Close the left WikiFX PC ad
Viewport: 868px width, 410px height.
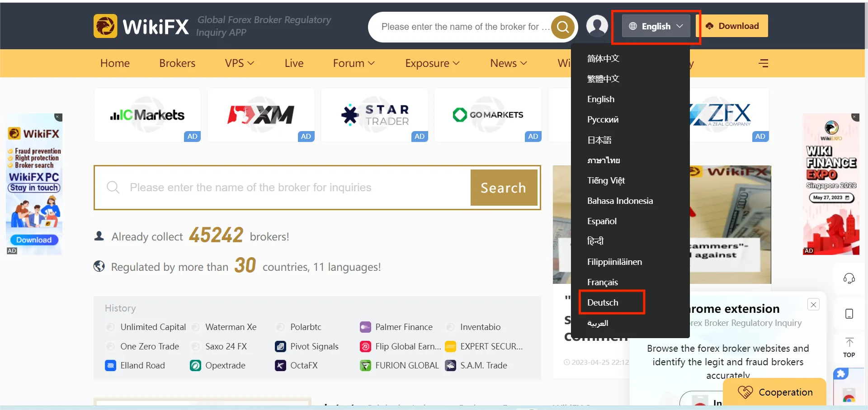[x=58, y=117]
